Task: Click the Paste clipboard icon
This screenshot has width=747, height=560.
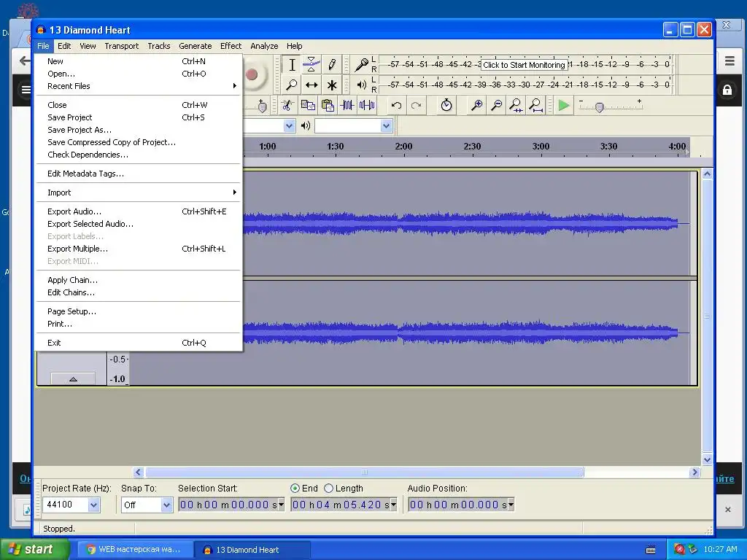Action: [x=328, y=105]
